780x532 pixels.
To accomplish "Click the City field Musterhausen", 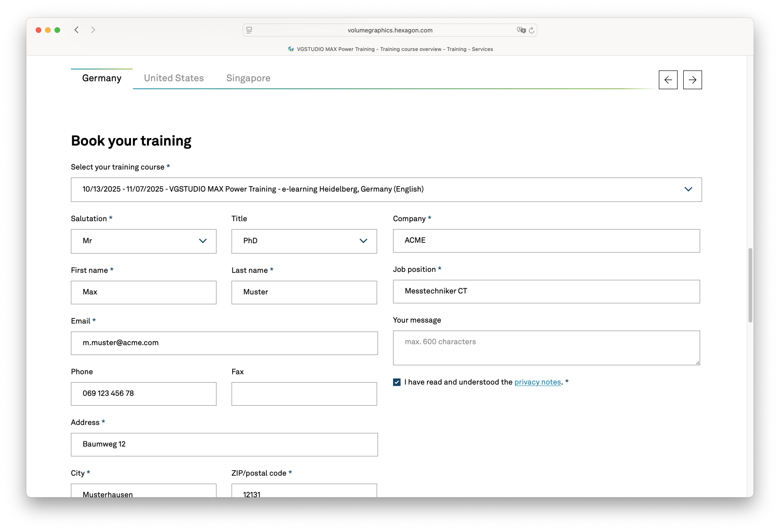I will (x=144, y=491).
